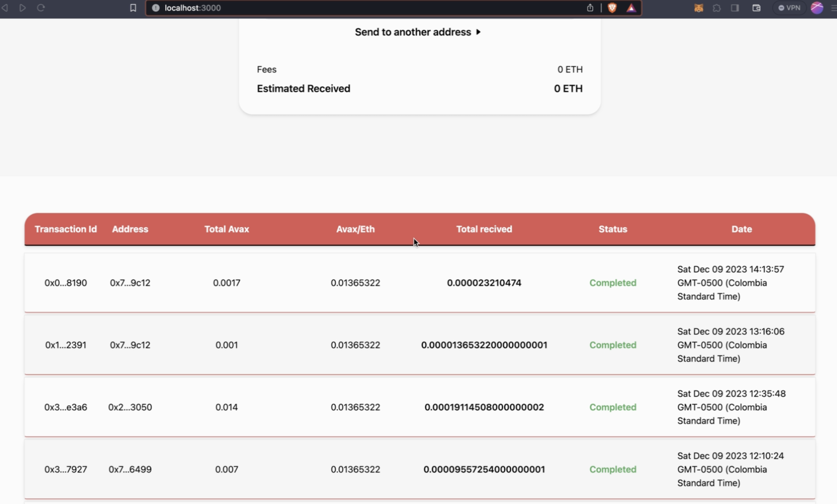The height and width of the screenshot is (504, 837).
Task: Open Brave Shields lion icon
Action: point(612,8)
